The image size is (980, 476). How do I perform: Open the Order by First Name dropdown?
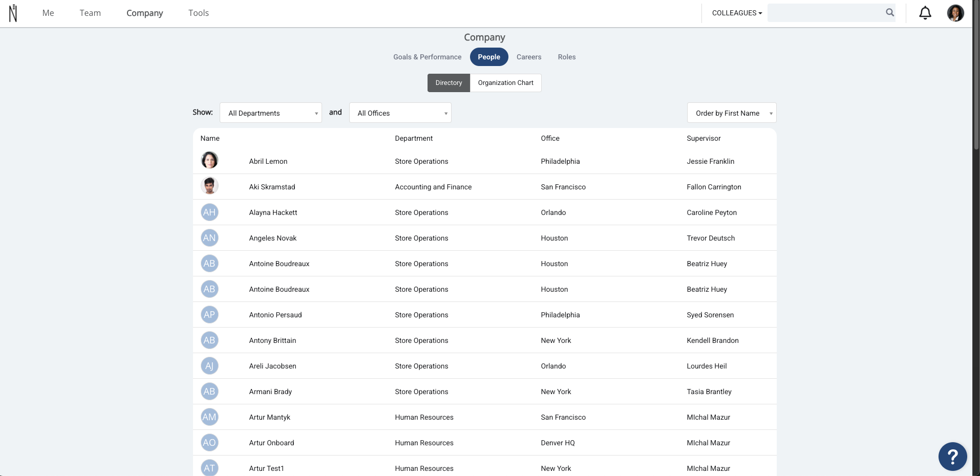[732, 113]
